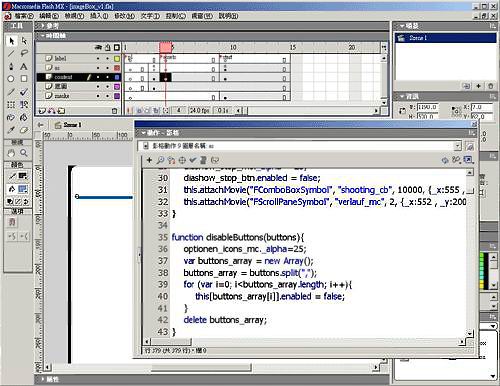Click the label layer's green outline color swatch
The width and height of the screenshot is (500, 386).
tap(117, 59)
